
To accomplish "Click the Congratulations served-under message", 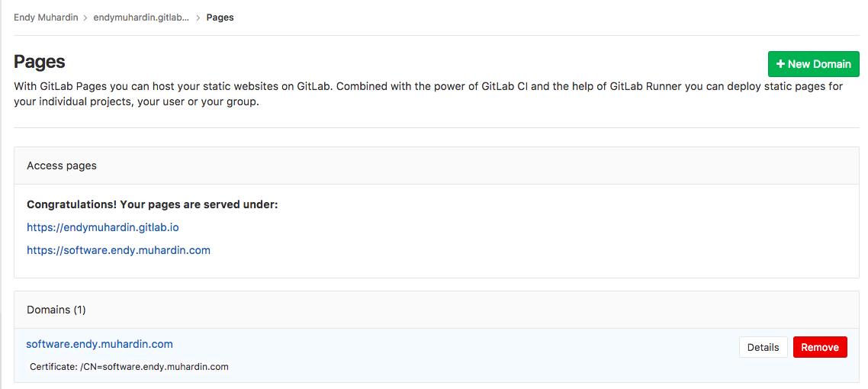I will (153, 204).
